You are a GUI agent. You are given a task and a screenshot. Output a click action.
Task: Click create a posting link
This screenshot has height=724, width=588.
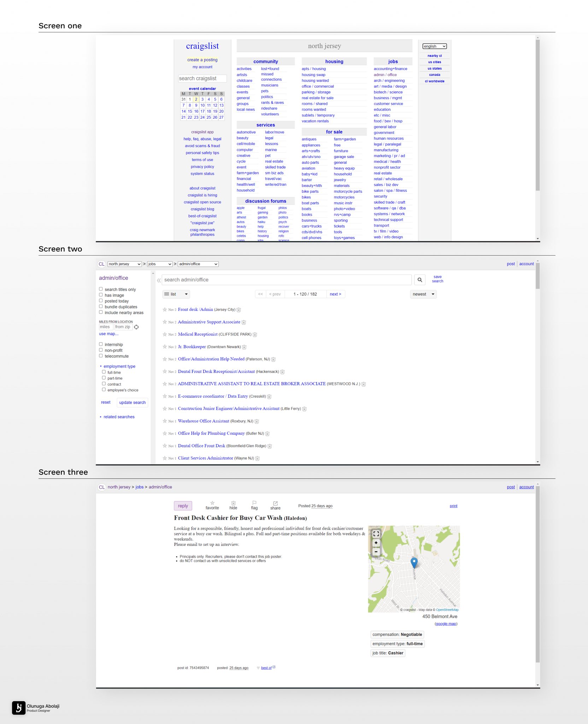click(x=202, y=60)
